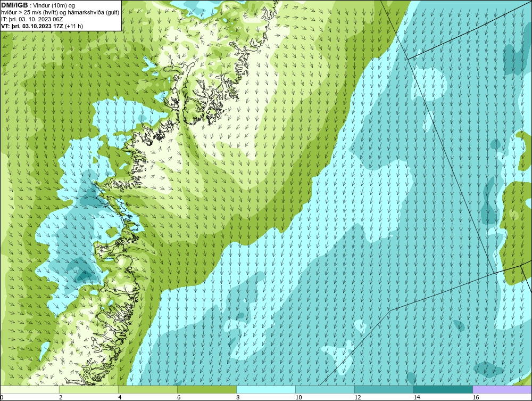Click the above-16 m/s purple legend swatch

point(502,389)
